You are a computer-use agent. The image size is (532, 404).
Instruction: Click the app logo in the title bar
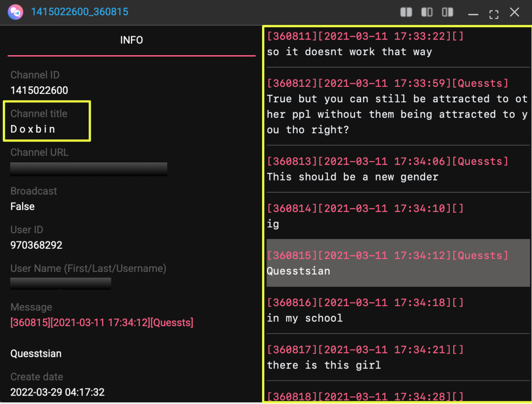[15, 12]
